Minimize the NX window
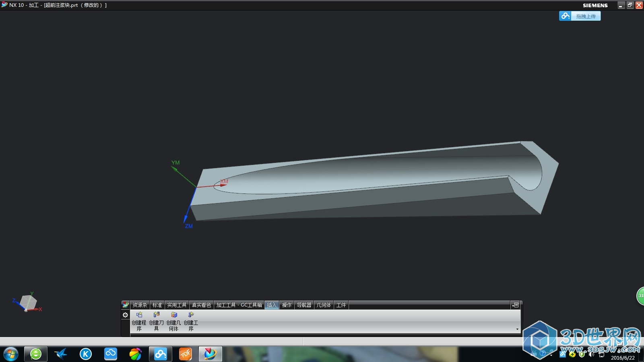The image size is (644, 362). click(x=621, y=5)
